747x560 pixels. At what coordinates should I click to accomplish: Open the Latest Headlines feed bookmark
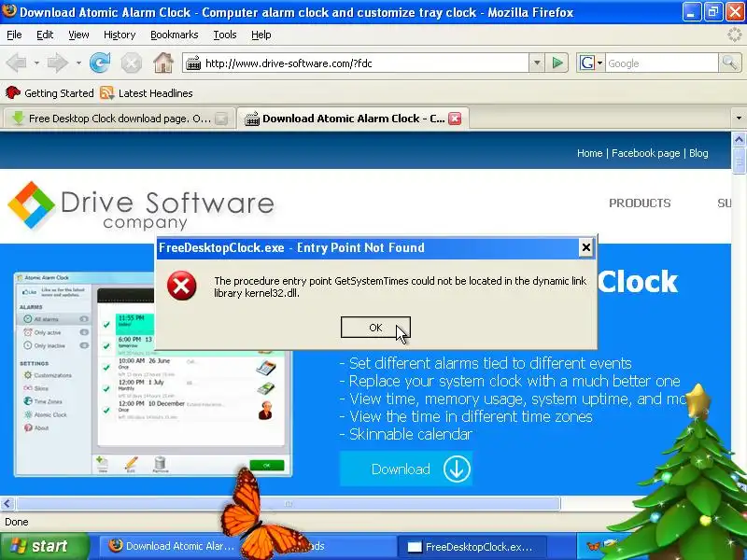click(147, 92)
